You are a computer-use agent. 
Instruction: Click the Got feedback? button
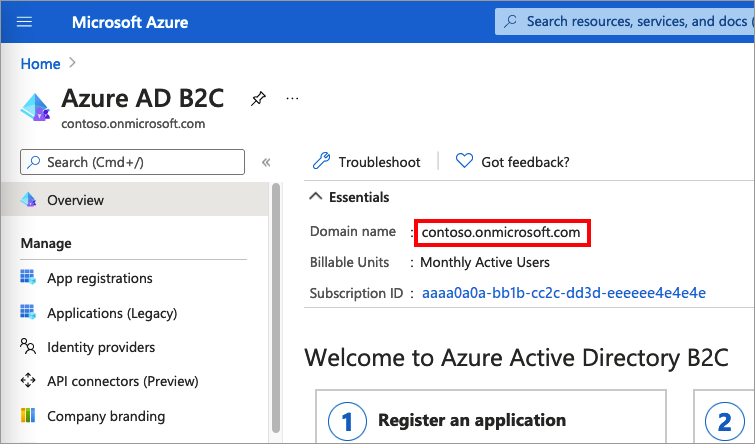[x=513, y=162]
